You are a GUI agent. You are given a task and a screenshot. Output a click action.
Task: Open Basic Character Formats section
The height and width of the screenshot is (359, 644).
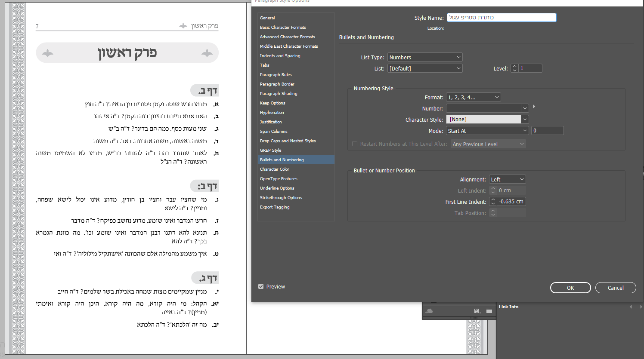coord(296,28)
